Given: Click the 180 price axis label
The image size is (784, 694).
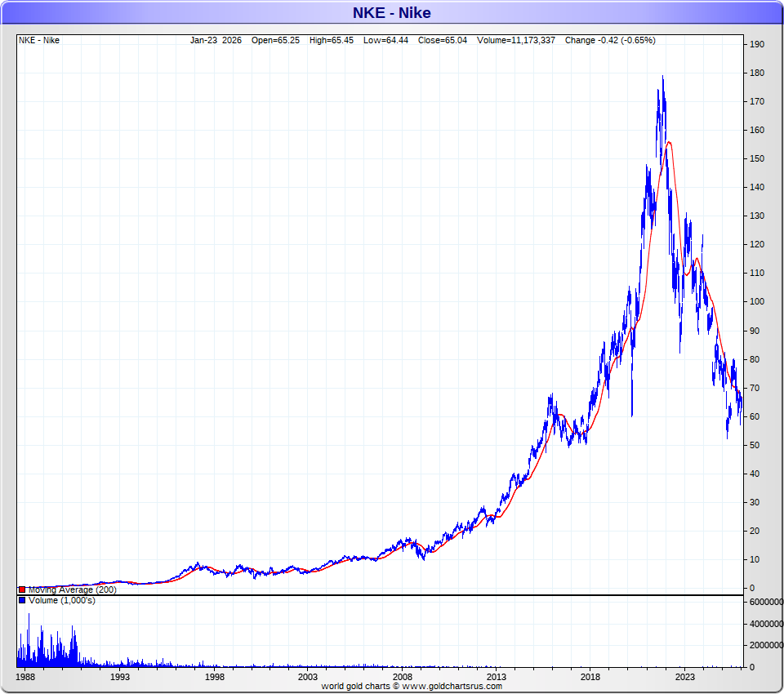Looking at the screenshot, I should [x=757, y=73].
